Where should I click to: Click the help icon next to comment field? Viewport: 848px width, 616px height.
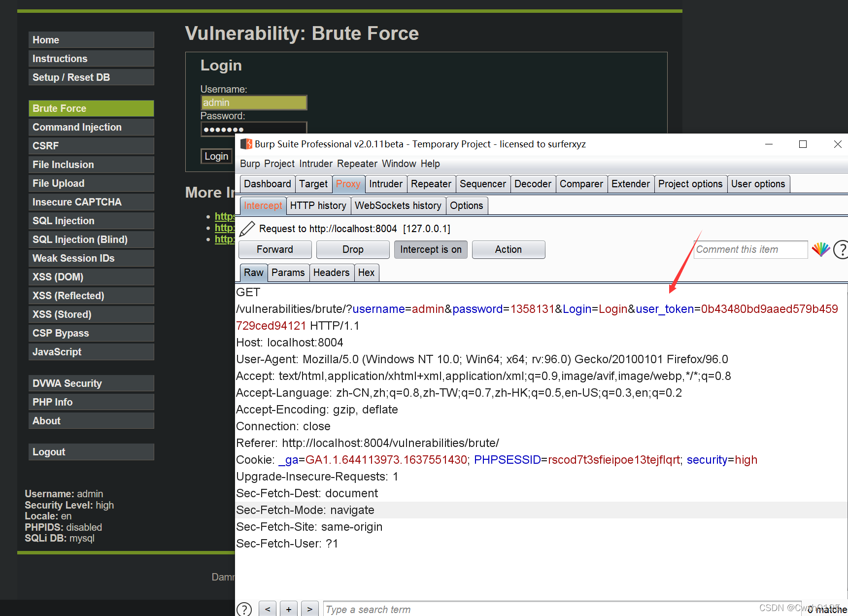pos(841,249)
